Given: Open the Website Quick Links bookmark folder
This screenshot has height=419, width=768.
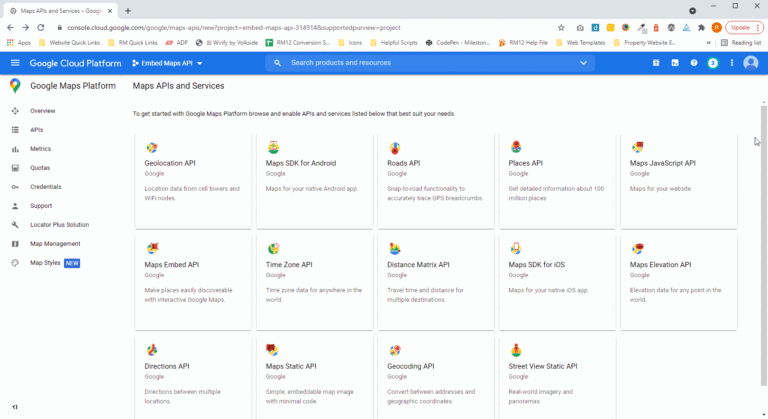Looking at the screenshot, I should [x=69, y=43].
